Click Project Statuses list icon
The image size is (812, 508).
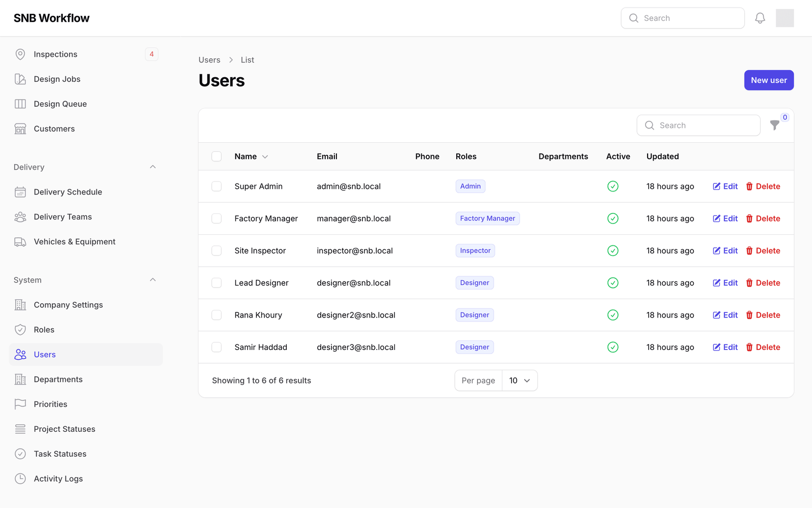(x=20, y=429)
